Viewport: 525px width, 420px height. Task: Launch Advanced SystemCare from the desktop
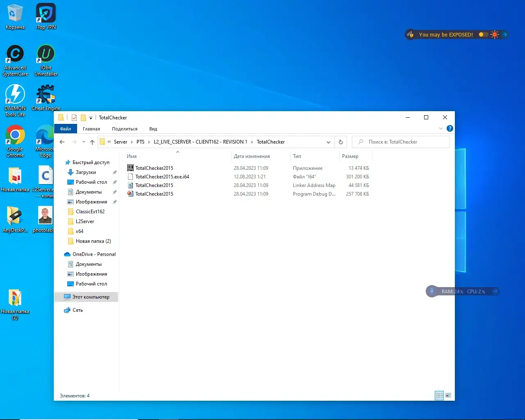coord(15,60)
